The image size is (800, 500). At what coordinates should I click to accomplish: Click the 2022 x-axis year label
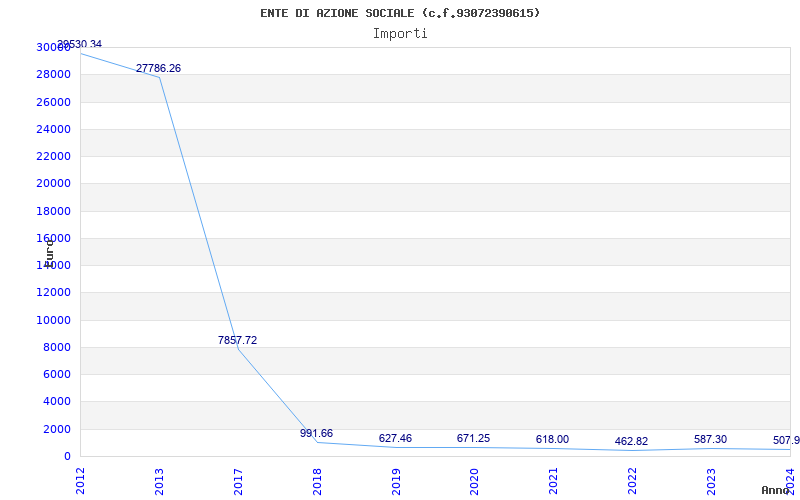tap(632, 481)
